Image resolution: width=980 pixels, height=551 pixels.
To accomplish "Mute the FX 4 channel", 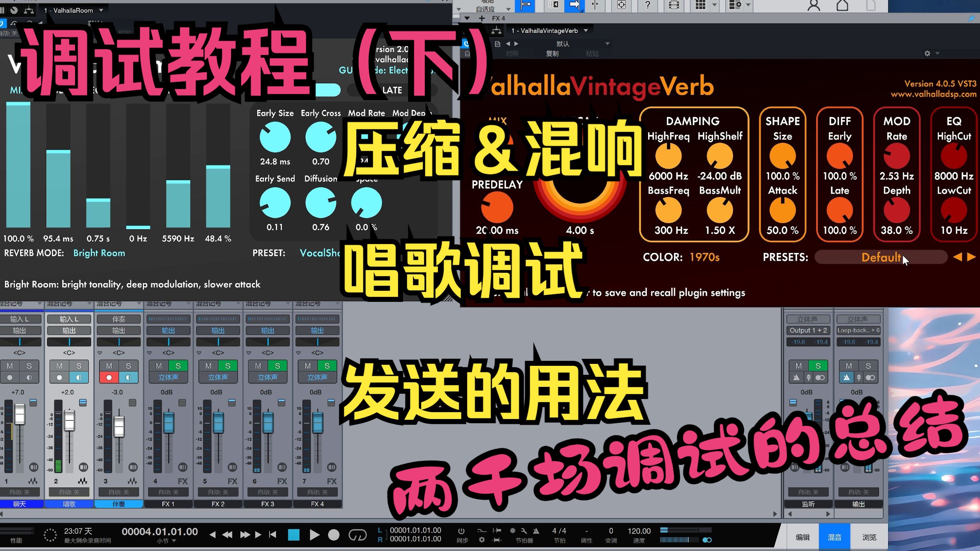I will pyautogui.click(x=308, y=366).
